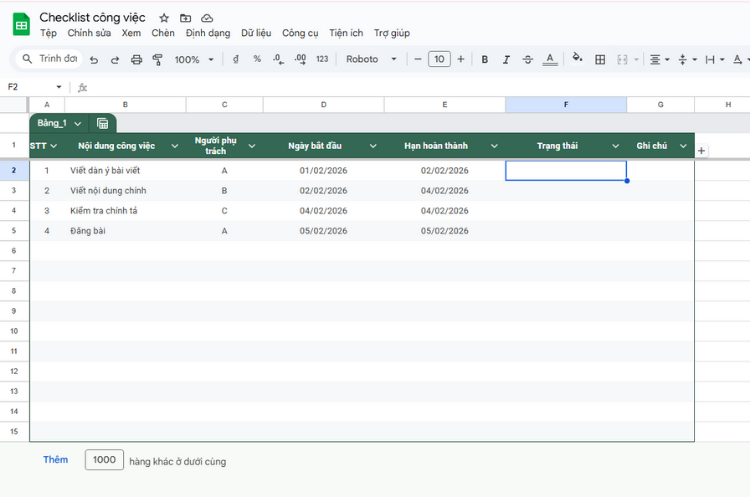Decrease font size with minus button
750x500 pixels.
click(418, 59)
